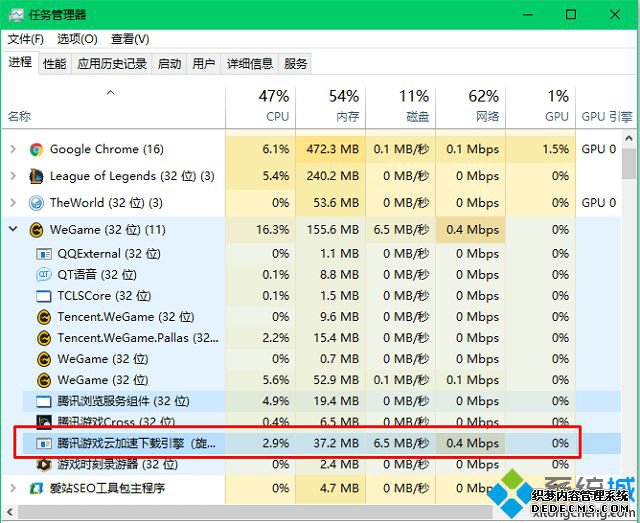Switch to the 启动 tab

click(x=169, y=64)
